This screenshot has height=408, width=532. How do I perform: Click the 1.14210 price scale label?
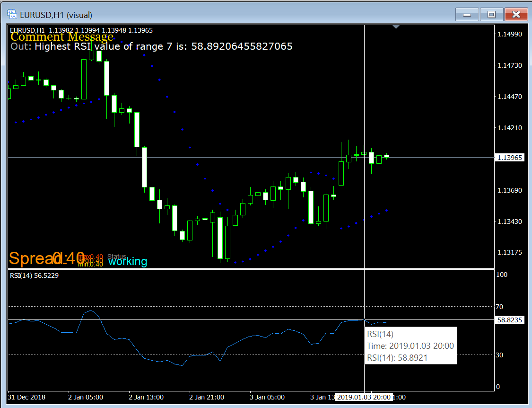pyautogui.click(x=510, y=128)
